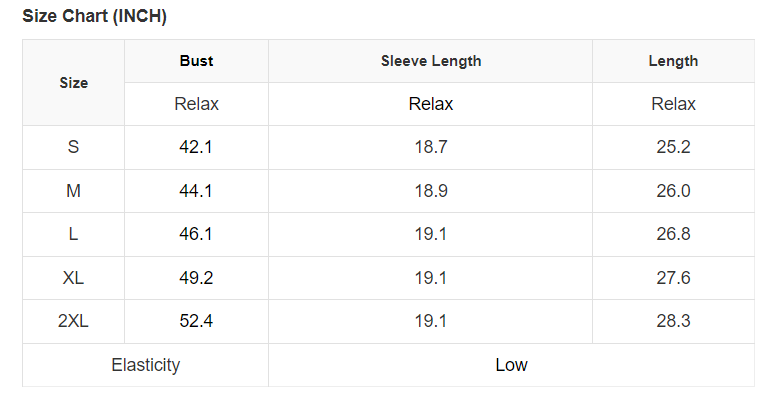This screenshot has height=405, width=773.
Task: Click the 52.4 bust measurement cell
Action: 196,321
